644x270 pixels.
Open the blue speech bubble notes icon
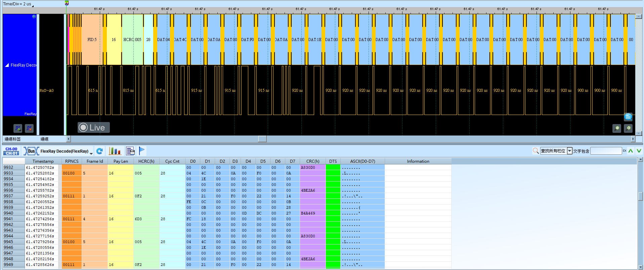[x=628, y=117]
